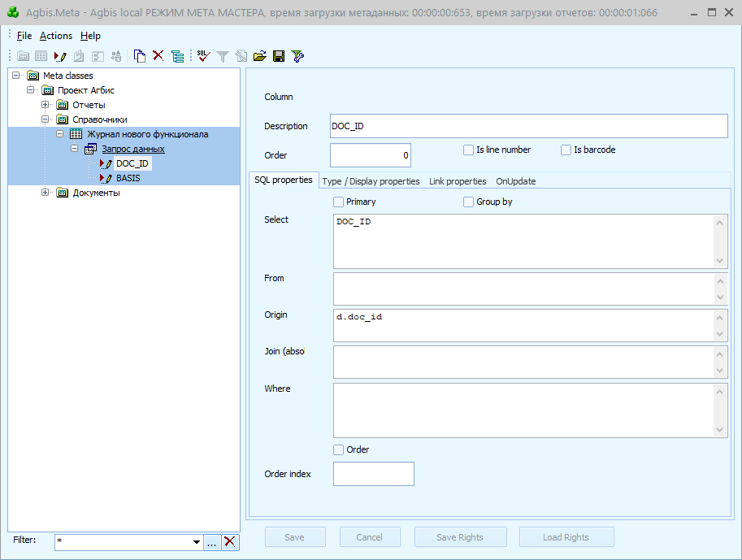Image resolution: width=742 pixels, height=560 pixels.
Task: Click the Load Rights button
Action: pyautogui.click(x=566, y=537)
